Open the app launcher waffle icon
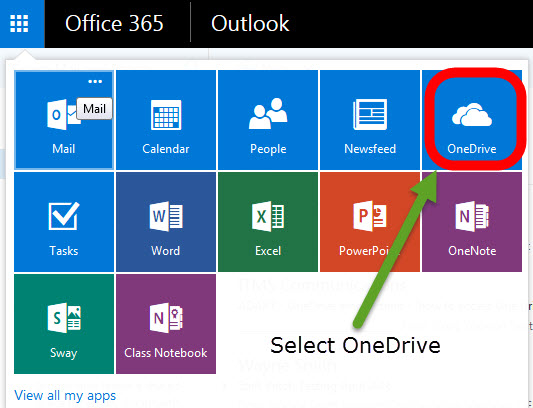 (x=19, y=24)
